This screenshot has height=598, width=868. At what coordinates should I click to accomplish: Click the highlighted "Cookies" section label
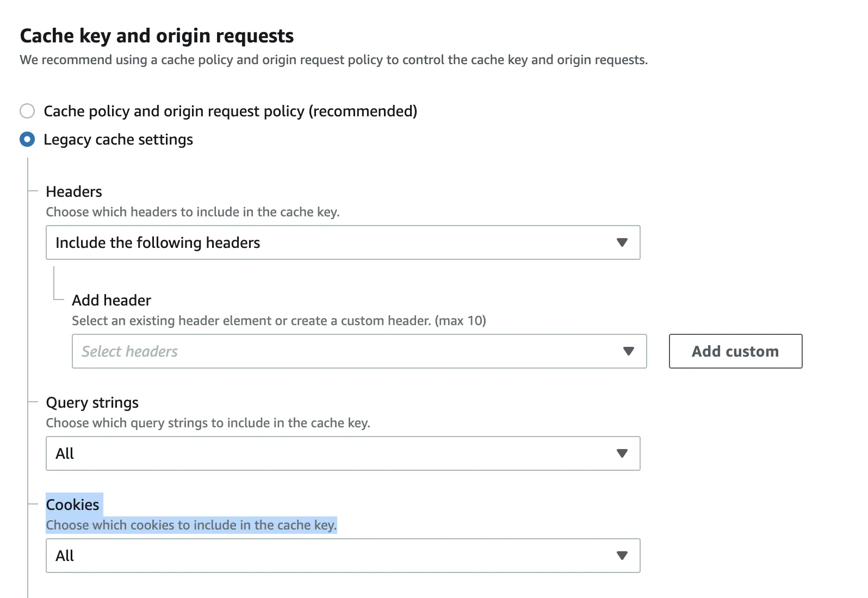click(x=72, y=504)
